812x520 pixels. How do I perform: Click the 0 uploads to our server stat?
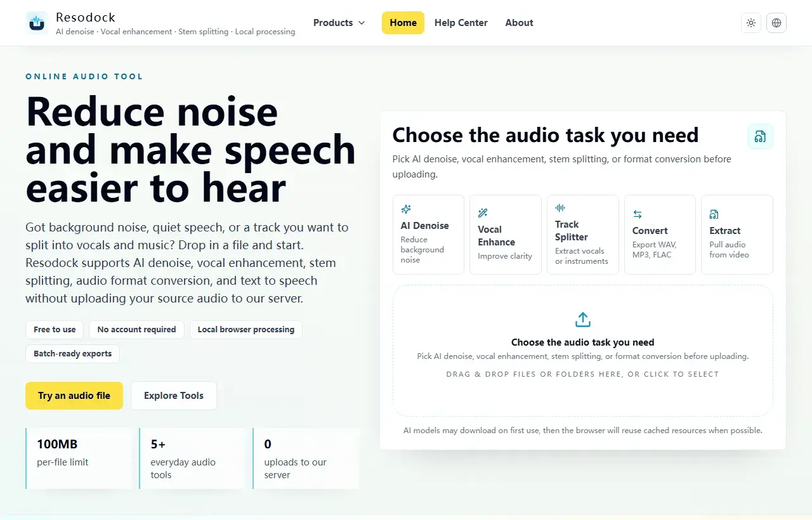(x=306, y=458)
